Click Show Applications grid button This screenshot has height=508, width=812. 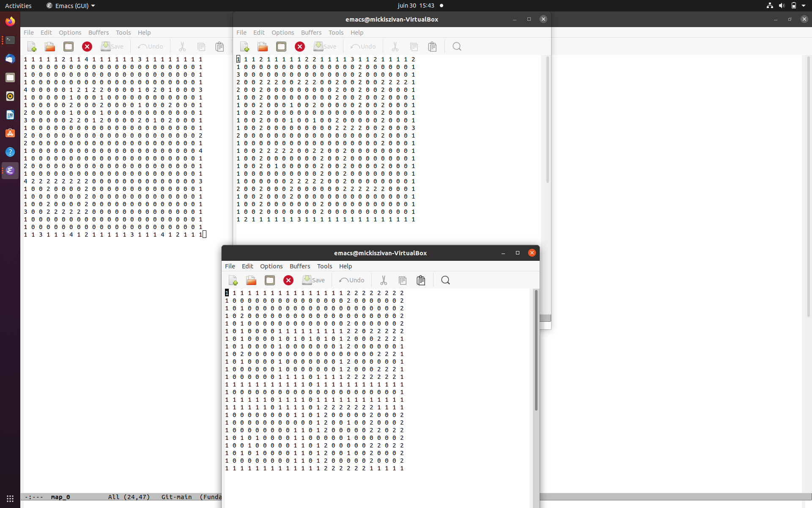10,498
